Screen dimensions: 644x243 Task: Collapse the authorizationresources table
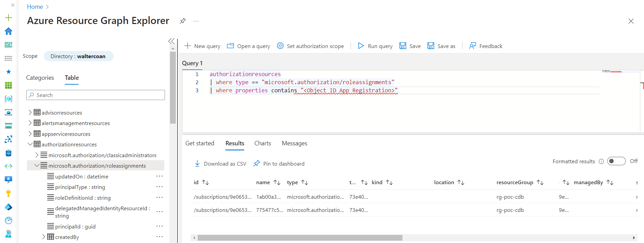click(x=30, y=144)
